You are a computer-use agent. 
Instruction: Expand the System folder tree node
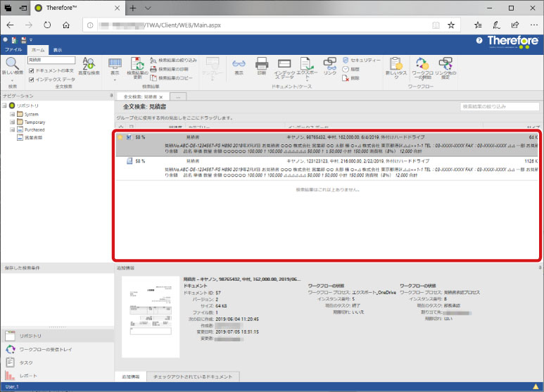coord(13,114)
